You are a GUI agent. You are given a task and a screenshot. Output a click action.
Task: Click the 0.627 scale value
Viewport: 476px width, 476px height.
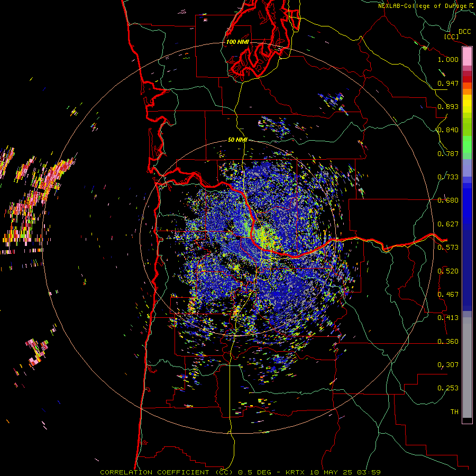point(448,224)
